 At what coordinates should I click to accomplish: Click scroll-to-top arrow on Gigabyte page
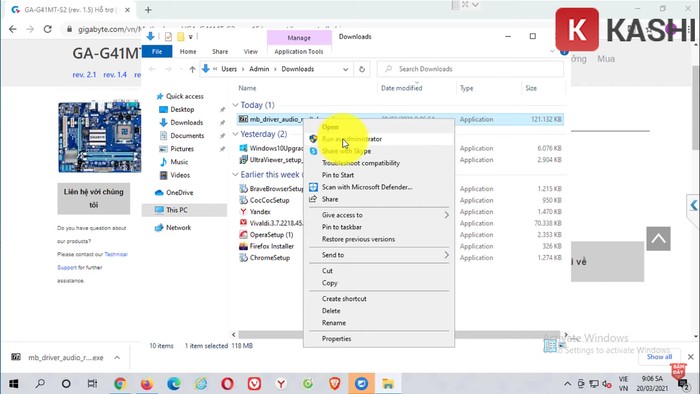(x=658, y=239)
